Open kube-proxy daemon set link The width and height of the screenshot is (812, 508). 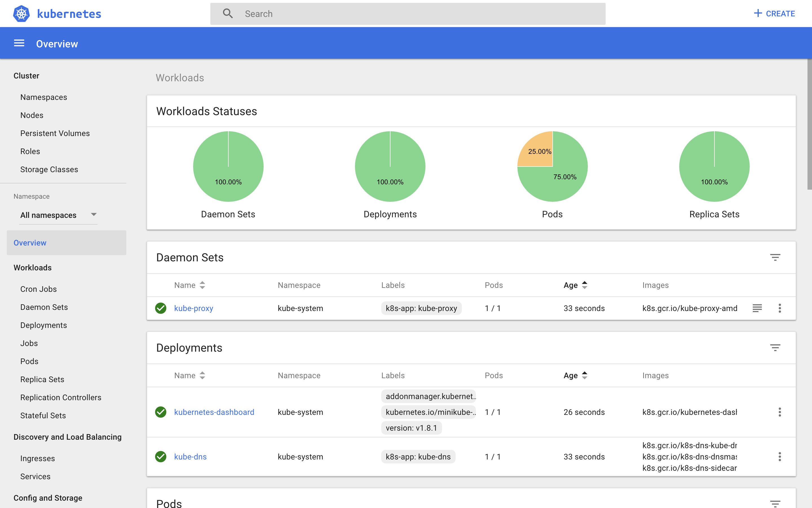(x=194, y=308)
